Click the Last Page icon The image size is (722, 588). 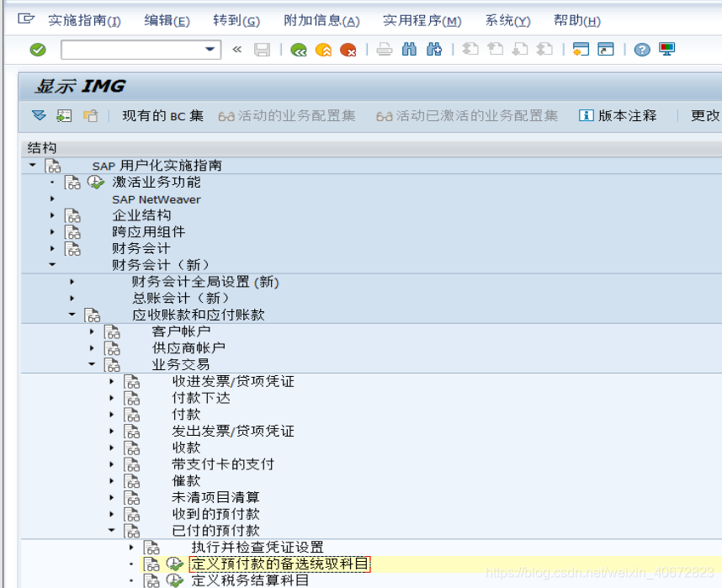point(544,49)
